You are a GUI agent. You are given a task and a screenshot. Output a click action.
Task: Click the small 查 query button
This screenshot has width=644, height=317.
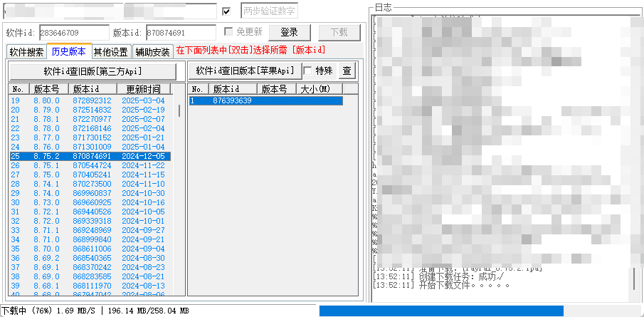pyautogui.click(x=347, y=71)
